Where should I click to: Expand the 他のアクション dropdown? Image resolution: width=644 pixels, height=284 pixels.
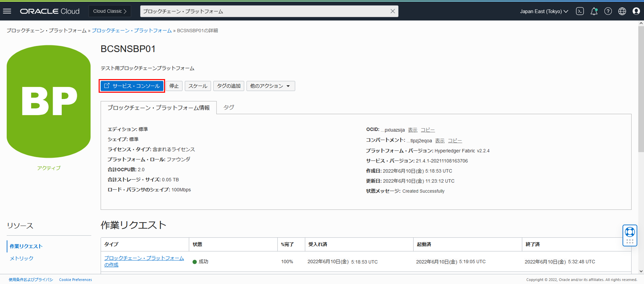270,86
